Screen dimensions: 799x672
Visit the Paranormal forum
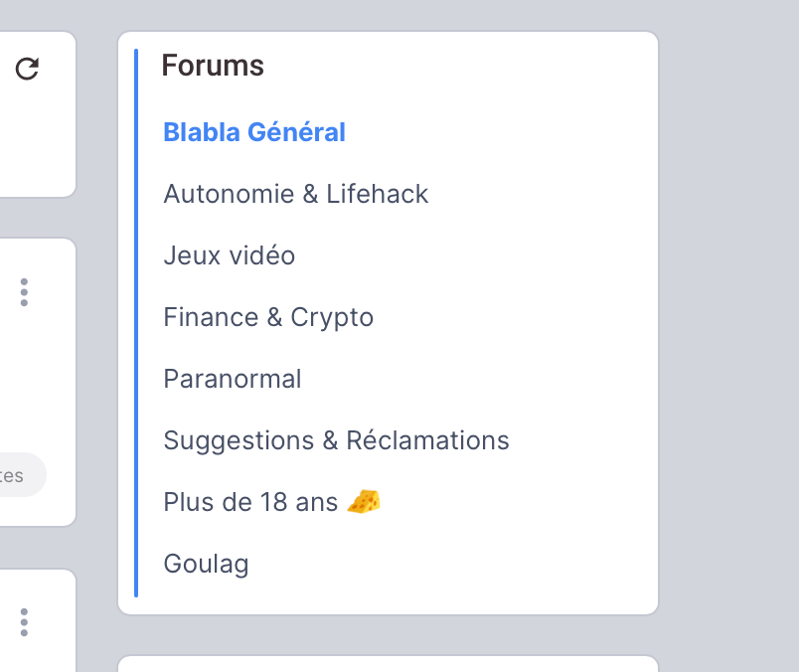pyautogui.click(x=232, y=379)
